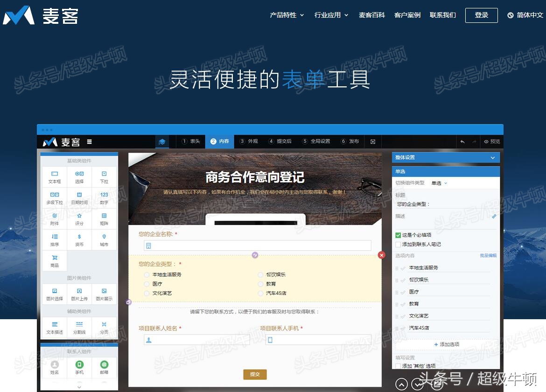The height and width of the screenshot is (392, 546).
Task: Open the 麦客百科 menu item
Action: point(372,15)
